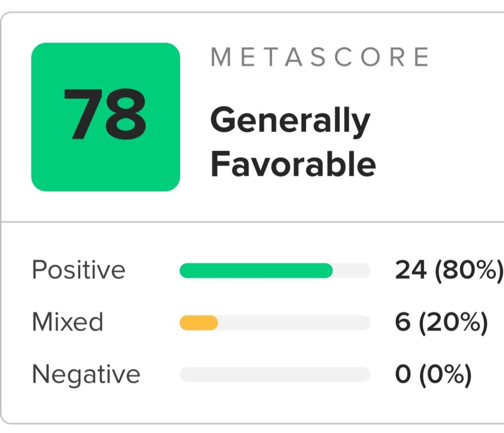Click the green 78 Metascore badge
Screen dimensions: 504x433
pos(105,117)
